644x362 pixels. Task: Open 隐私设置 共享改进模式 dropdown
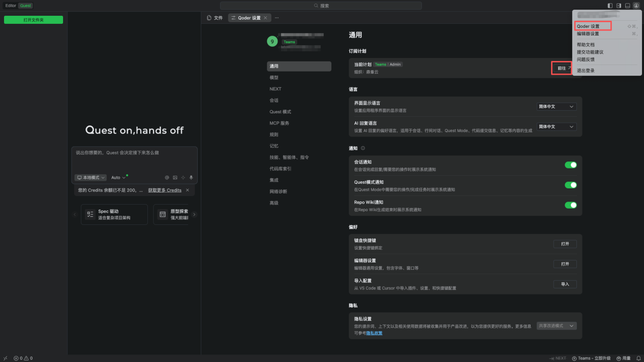click(557, 326)
